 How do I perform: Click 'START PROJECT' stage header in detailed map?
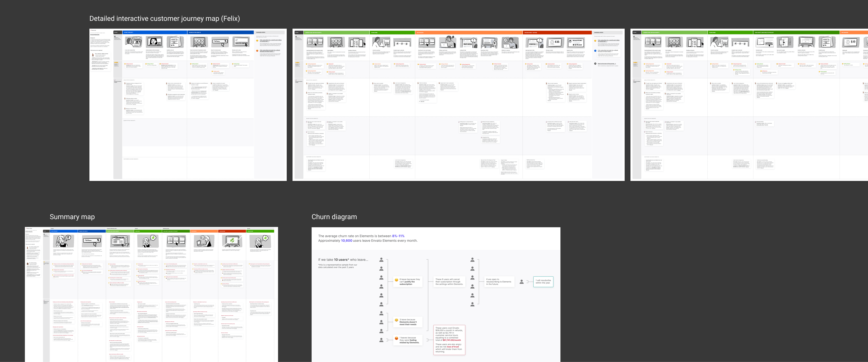point(155,32)
